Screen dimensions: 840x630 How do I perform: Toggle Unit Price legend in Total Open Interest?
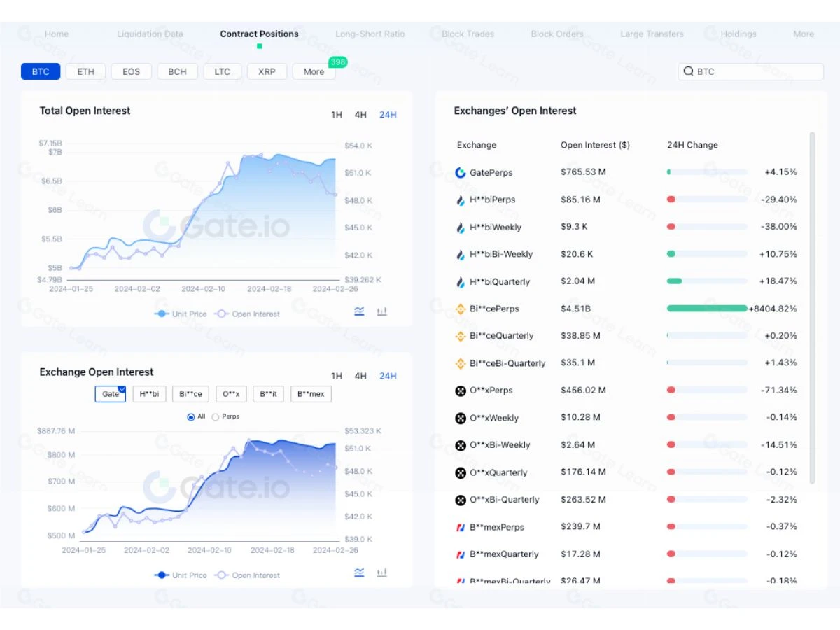(181, 314)
